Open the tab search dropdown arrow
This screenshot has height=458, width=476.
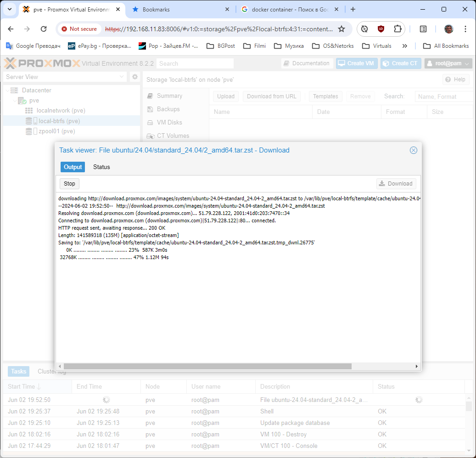click(x=10, y=9)
